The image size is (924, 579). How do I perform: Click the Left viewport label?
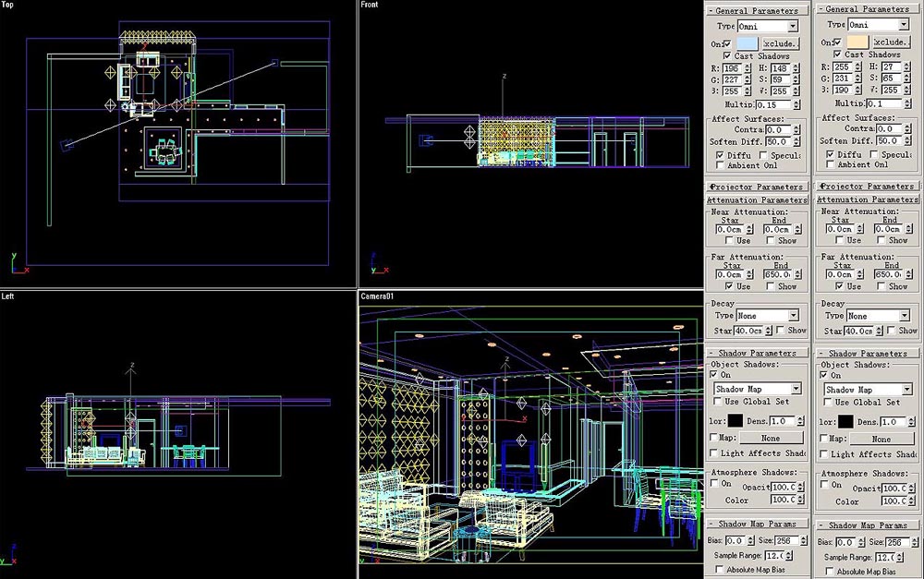7,296
